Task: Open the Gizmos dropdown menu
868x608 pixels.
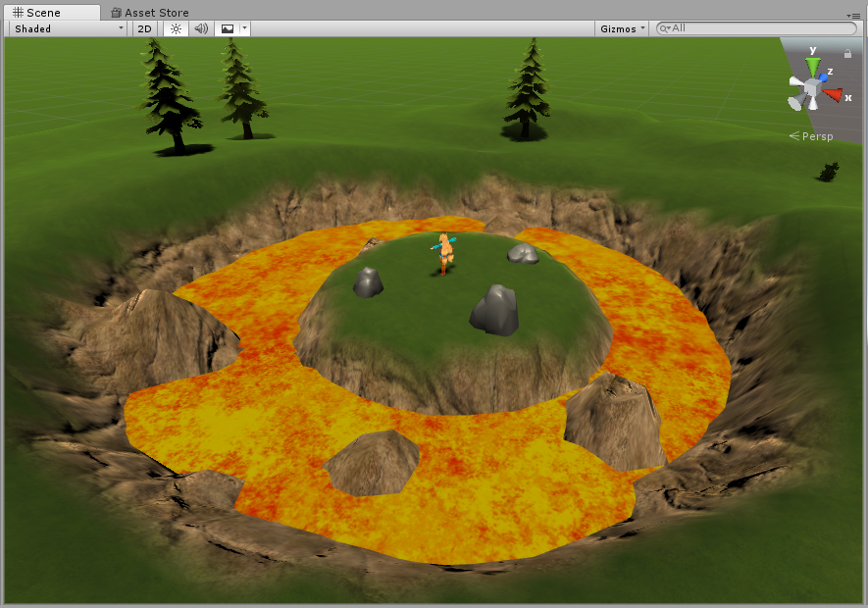Action: [623, 28]
